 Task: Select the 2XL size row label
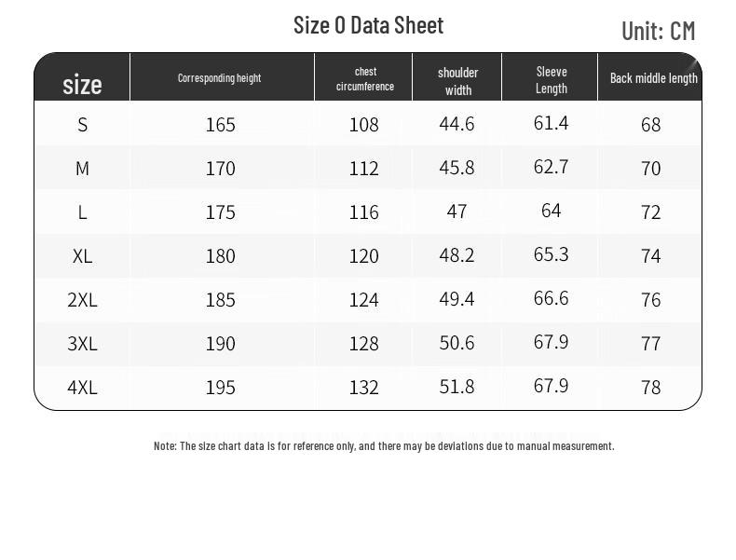pos(82,299)
